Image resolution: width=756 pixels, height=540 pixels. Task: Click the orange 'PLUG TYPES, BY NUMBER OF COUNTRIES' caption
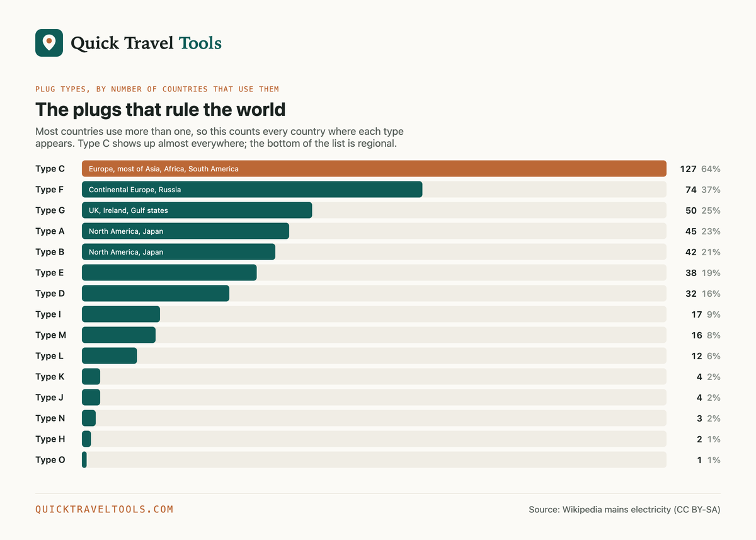pyautogui.click(x=157, y=89)
